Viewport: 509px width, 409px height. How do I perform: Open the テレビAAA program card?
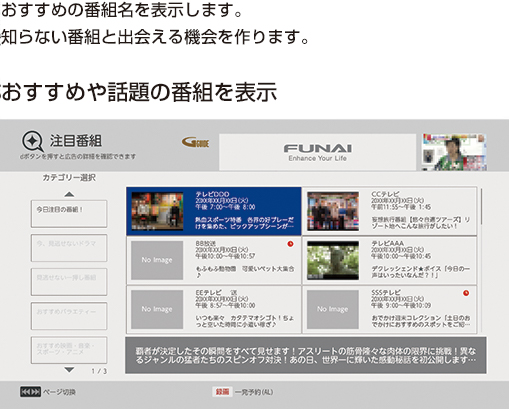click(x=389, y=260)
